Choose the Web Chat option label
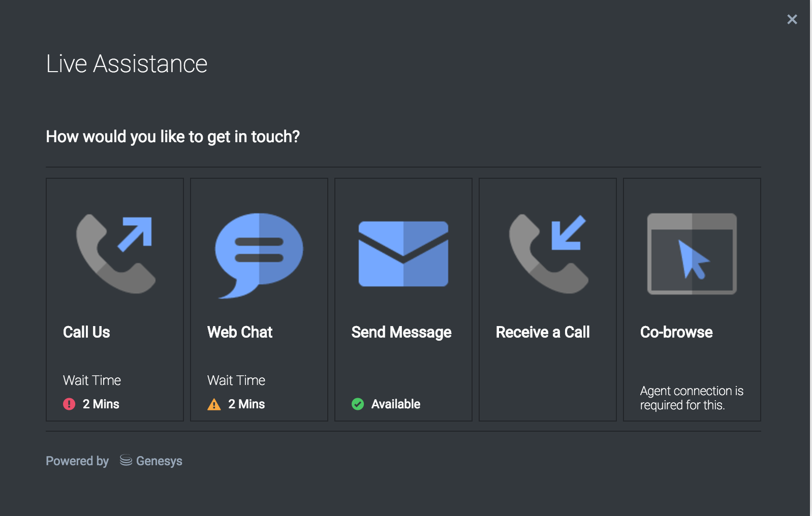The width and height of the screenshot is (812, 516). coord(240,332)
